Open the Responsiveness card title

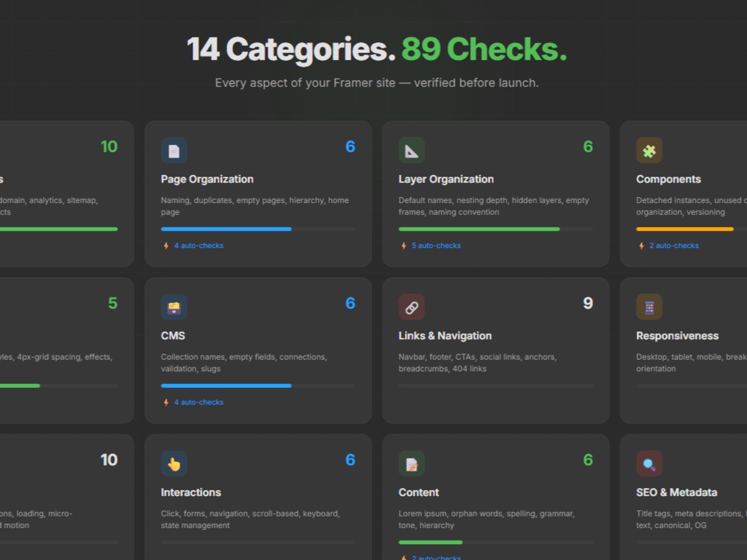[x=677, y=336]
